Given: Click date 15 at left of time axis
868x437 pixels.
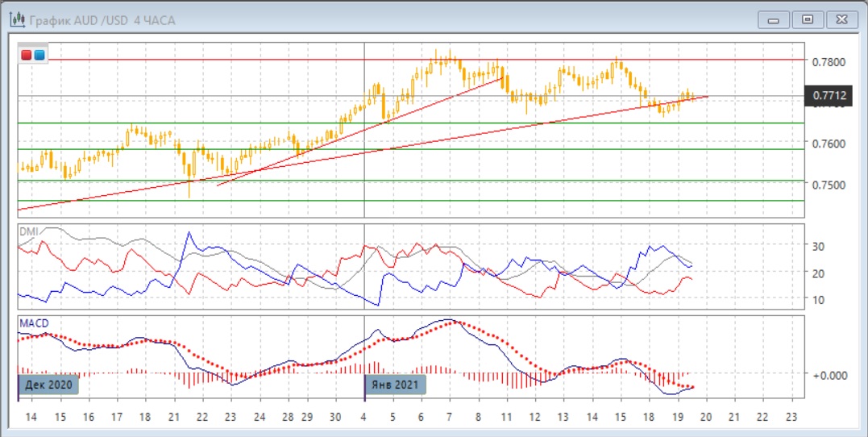Looking at the screenshot, I should pos(60,418).
